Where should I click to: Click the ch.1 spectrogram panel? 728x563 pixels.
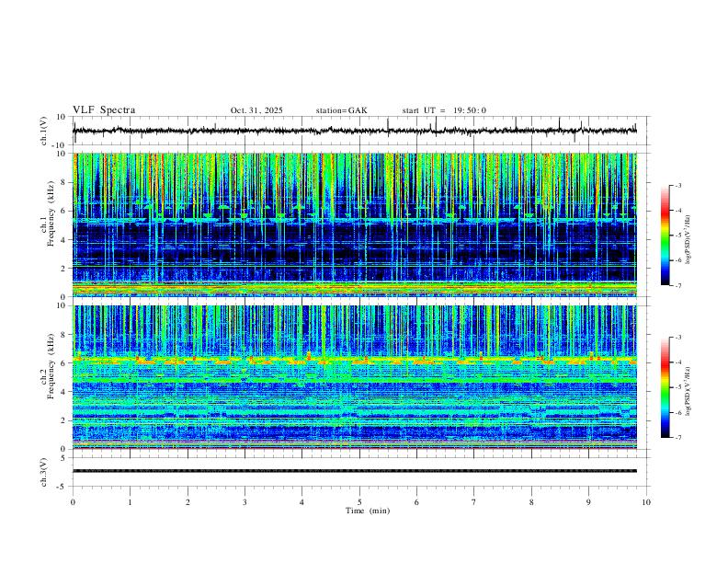pyautogui.click(x=355, y=224)
